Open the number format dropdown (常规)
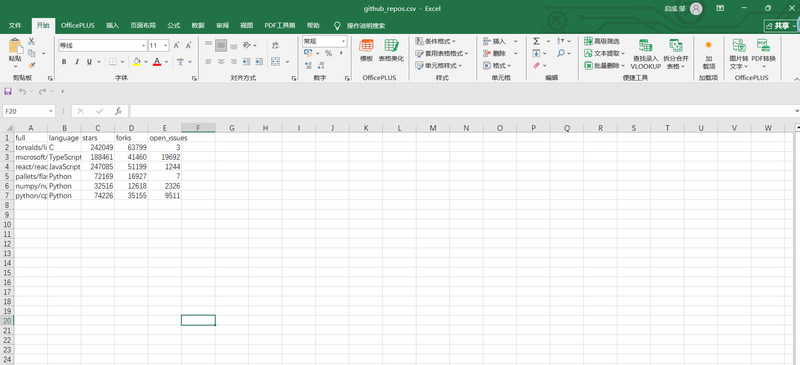Image resolution: width=800 pixels, height=365 pixels. 343,41
